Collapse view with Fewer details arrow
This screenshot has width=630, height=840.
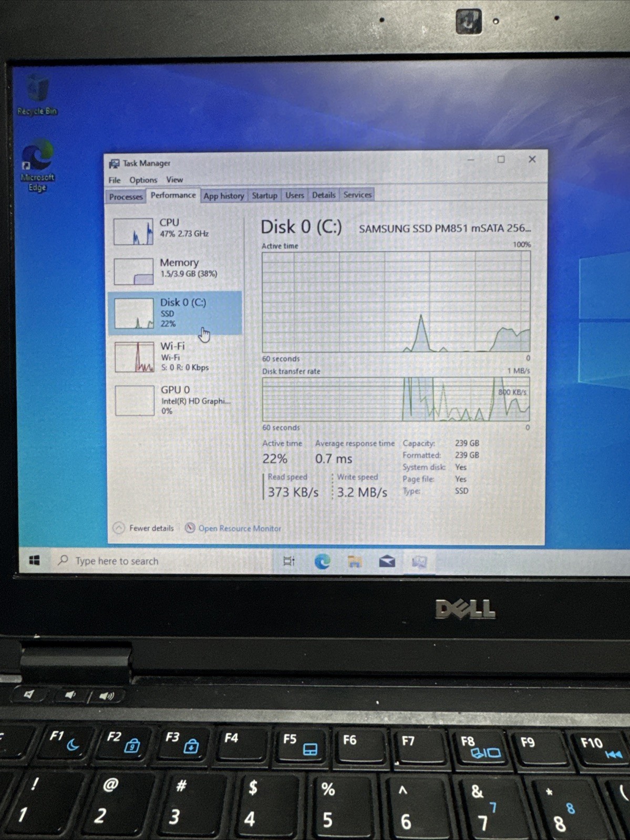pos(119,528)
